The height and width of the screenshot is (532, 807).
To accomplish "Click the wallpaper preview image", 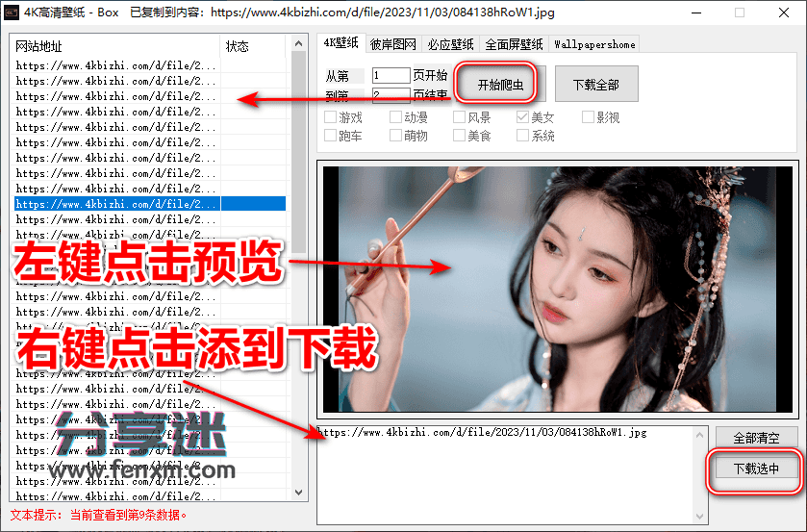I will tap(560, 289).
